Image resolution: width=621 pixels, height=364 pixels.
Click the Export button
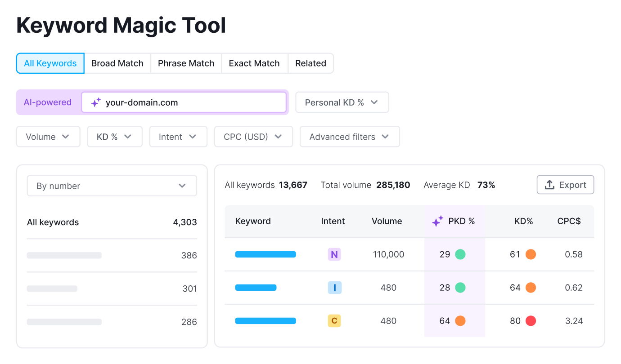click(x=565, y=184)
